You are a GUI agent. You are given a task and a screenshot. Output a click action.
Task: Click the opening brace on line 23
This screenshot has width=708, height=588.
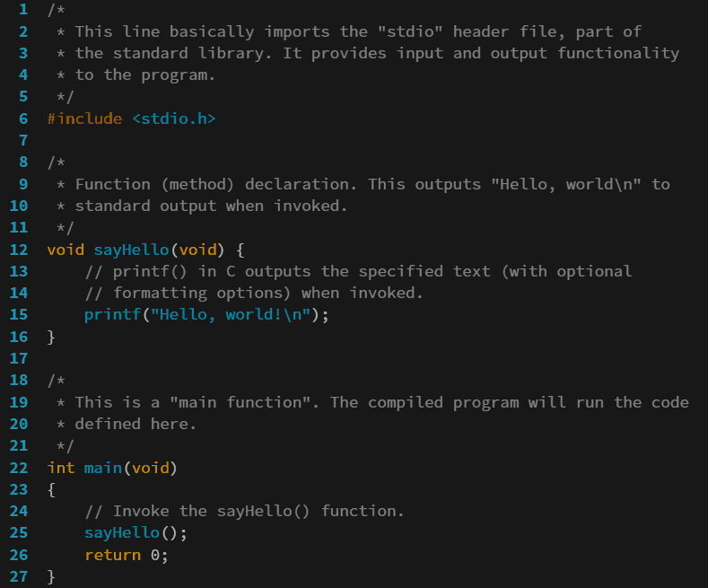click(x=52, y=489)
